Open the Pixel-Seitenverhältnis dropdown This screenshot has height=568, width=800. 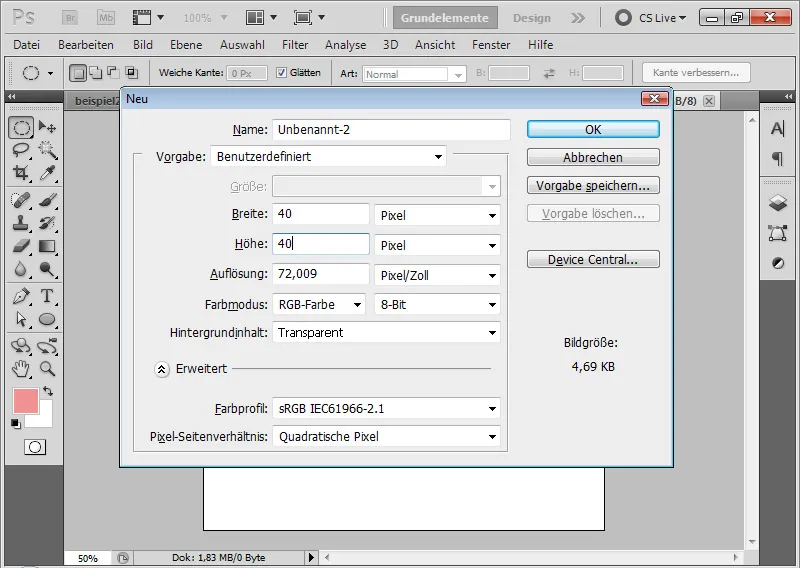[386, 437]
